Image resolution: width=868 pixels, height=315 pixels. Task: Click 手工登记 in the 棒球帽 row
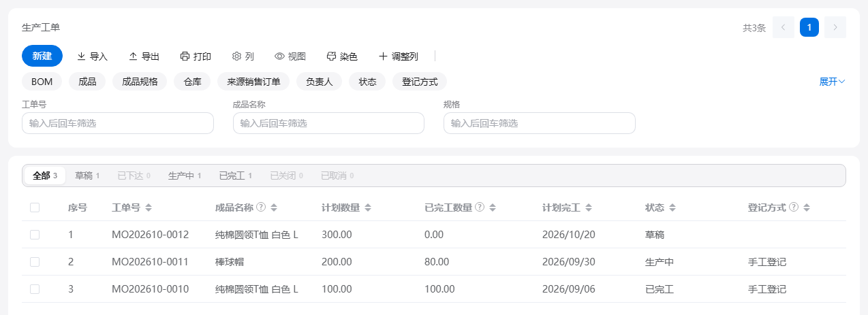[767, 262]
